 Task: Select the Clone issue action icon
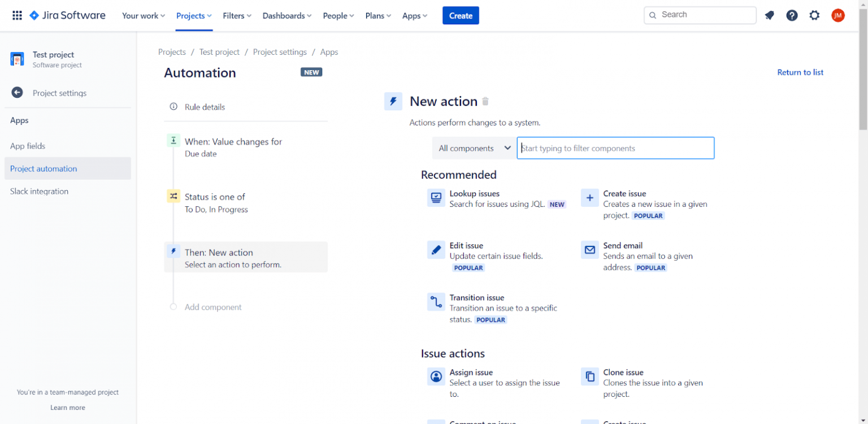coord(589,377)
